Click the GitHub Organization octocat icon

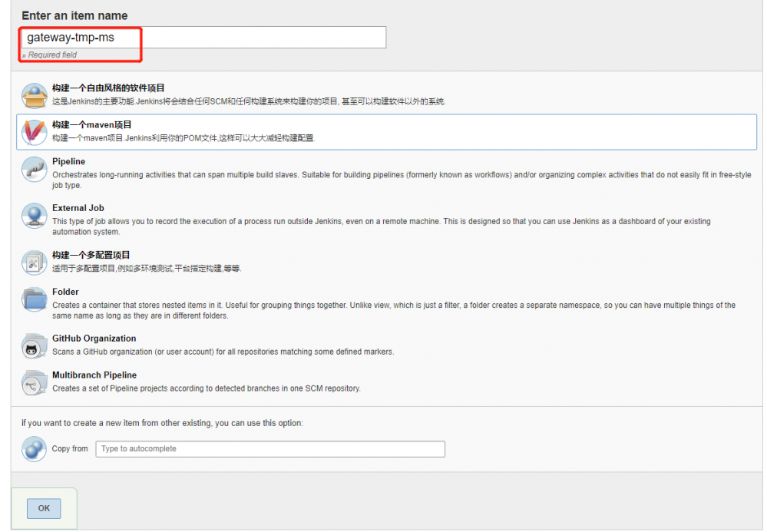click(x=34, y=345)
